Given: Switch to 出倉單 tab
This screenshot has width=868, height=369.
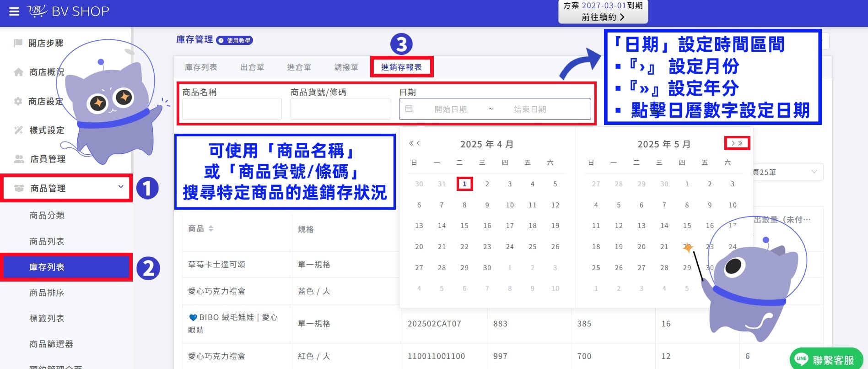Looking at the screenshot, I should tap(252, 67).
